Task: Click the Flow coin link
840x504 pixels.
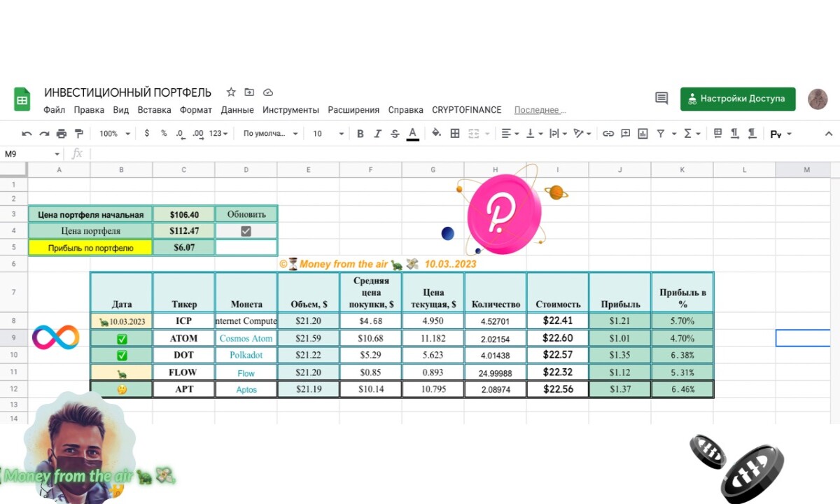Action: point(246,373)
